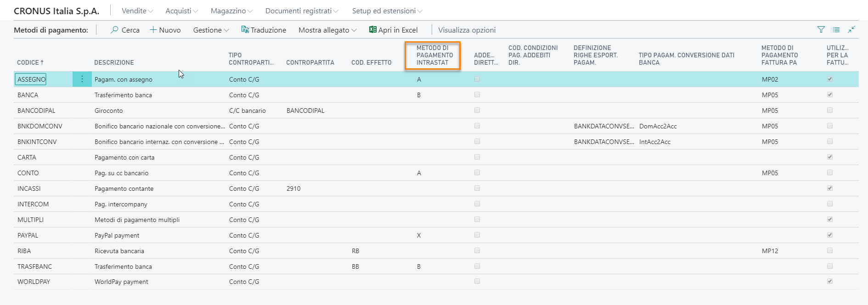The image size is (868, 305).
Task: Click Visualizza opzioni
Action: 467,30
